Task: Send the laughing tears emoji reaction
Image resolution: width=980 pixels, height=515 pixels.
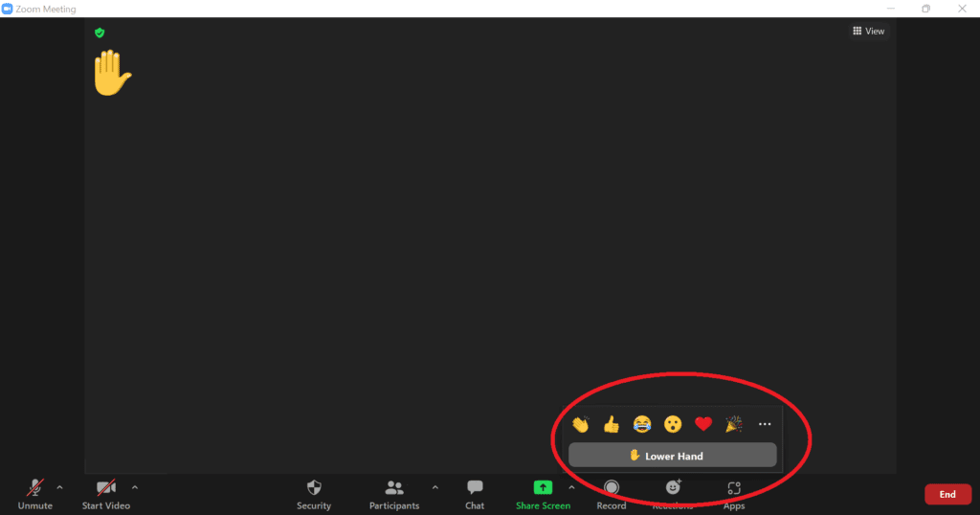Action: (x=642, y=424)
